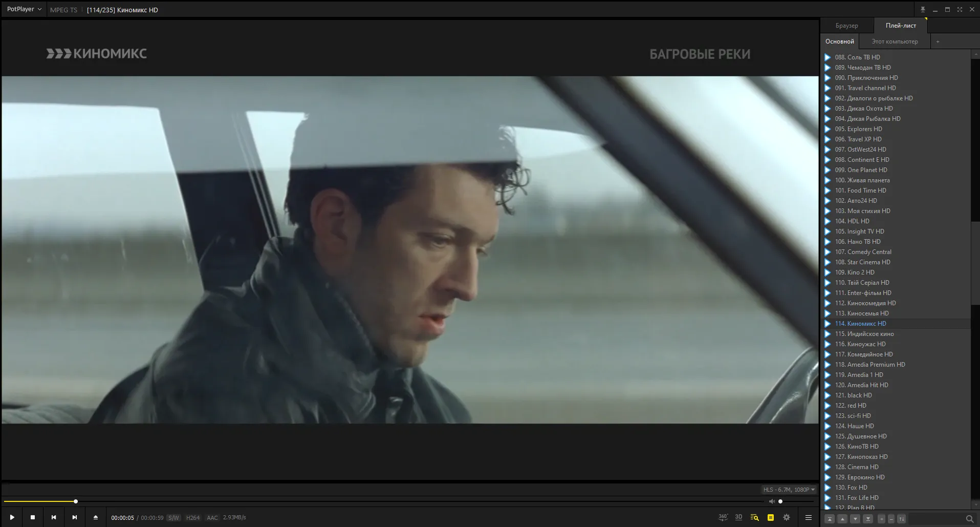This screenshot has width=980, height=527.
Task: Select 121. black HD channel
Action: click(x=896, y=395)
